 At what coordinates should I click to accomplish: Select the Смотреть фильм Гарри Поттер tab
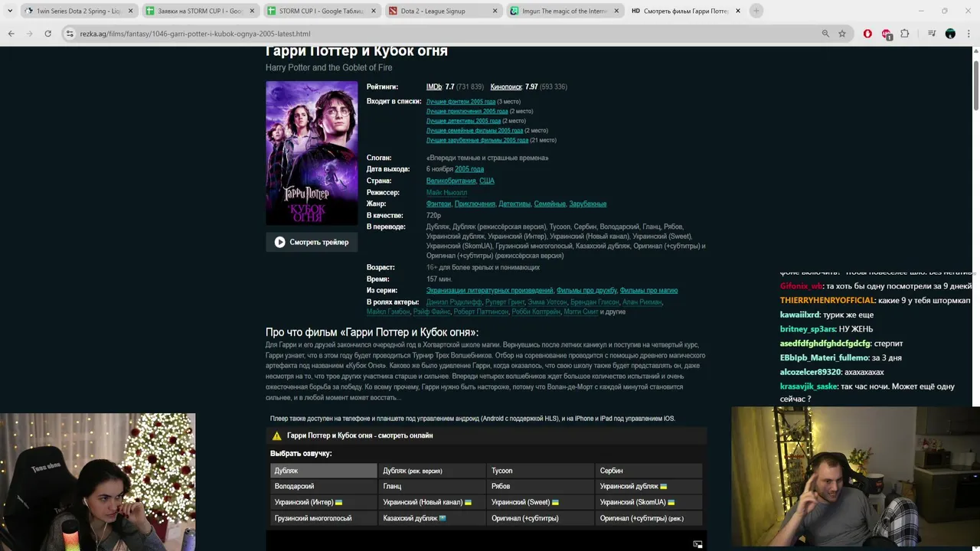tap(685, 11)
